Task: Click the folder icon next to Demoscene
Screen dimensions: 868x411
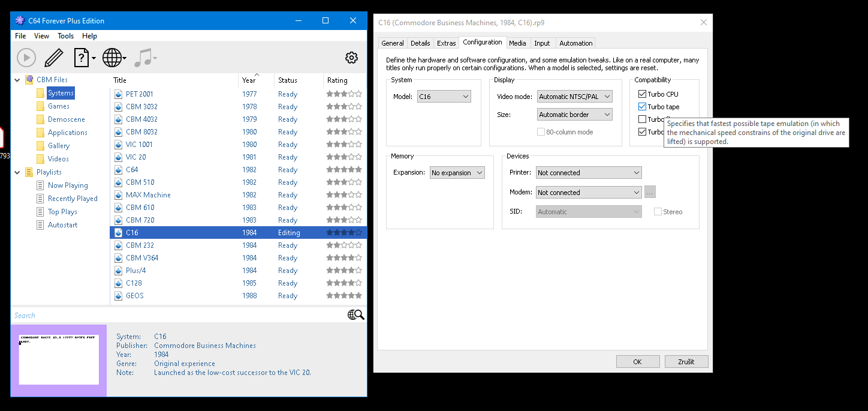Action: coord(40,119)
